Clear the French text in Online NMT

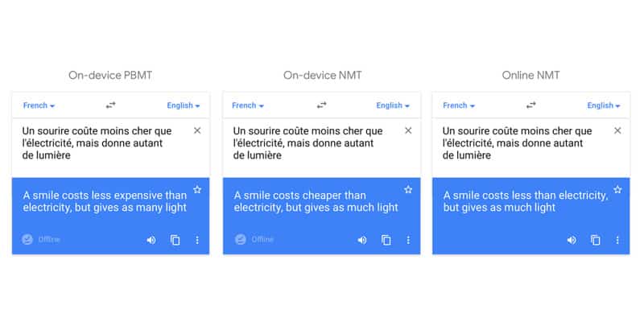pyautogui.click(x=617, y=130)
